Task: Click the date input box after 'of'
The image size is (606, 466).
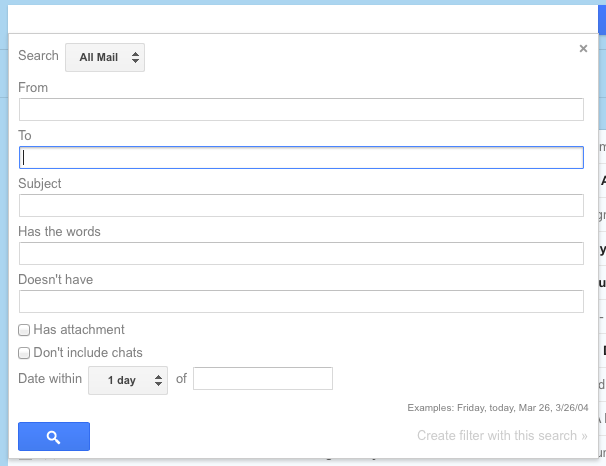Action: (262, 379)
